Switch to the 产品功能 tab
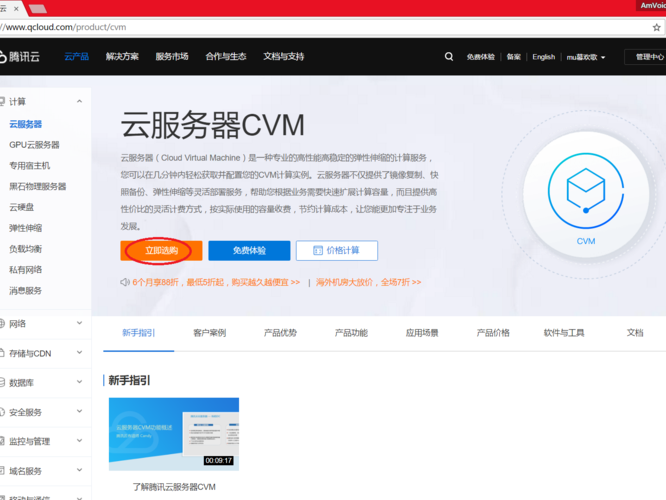 pos(351,333)
